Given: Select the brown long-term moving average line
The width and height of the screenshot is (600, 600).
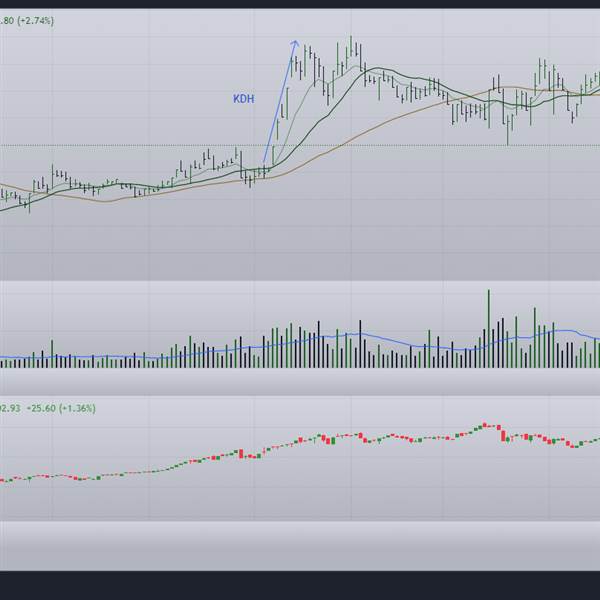Looking at the screenshot, I should [330, 149].
